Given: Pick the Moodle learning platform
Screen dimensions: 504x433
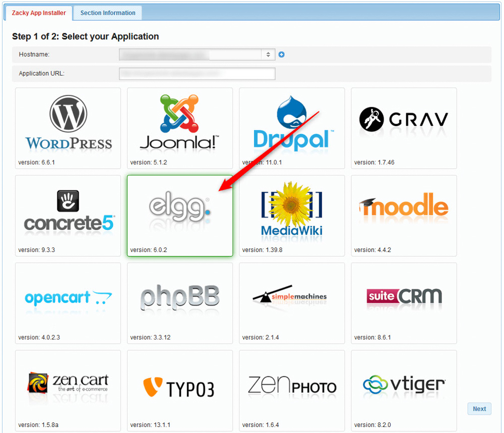Looking at the screenshot, I should tap(403, 215).
